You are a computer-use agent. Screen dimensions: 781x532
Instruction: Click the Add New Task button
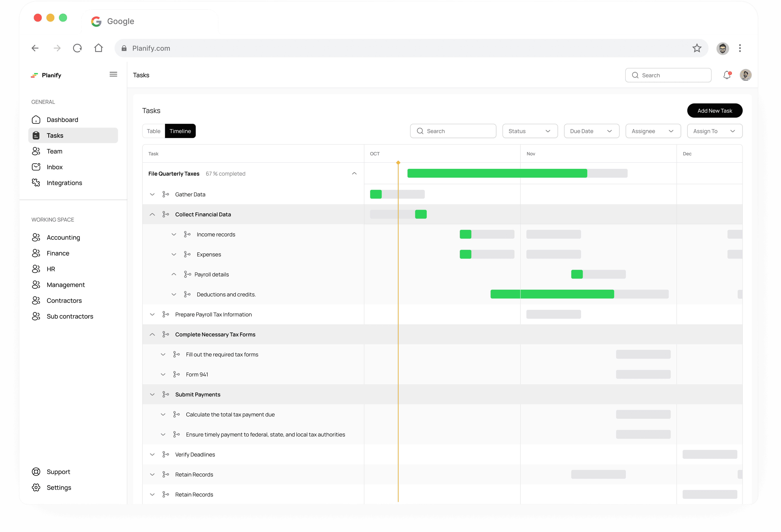pos(714,111)
